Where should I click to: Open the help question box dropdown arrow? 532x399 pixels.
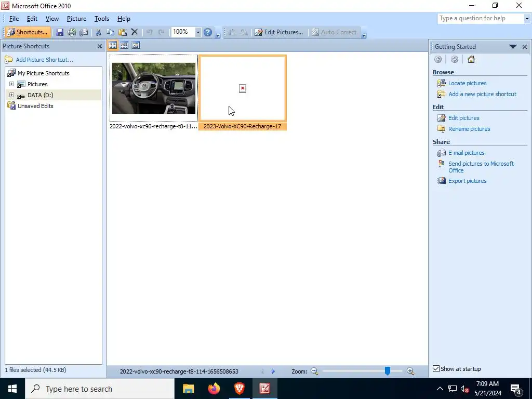[x=527, y=19]
